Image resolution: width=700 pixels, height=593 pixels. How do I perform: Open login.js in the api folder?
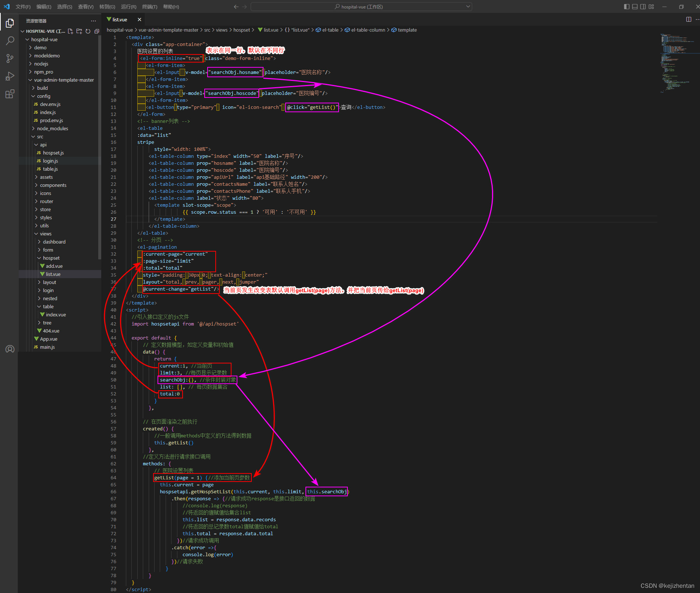[x=50, y=161]
